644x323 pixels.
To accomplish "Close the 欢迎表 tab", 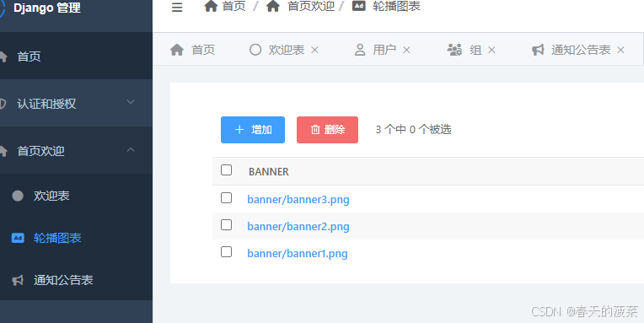I will click(x=314, y=50).
